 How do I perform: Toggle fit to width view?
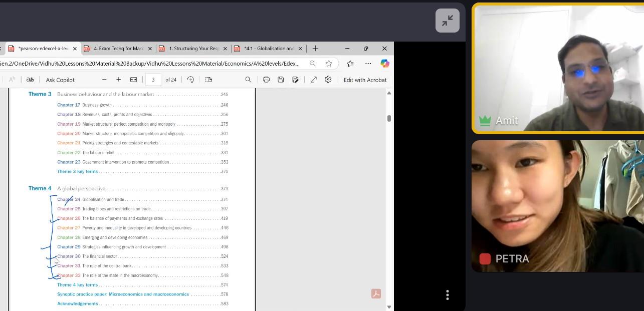coord(134,80)
